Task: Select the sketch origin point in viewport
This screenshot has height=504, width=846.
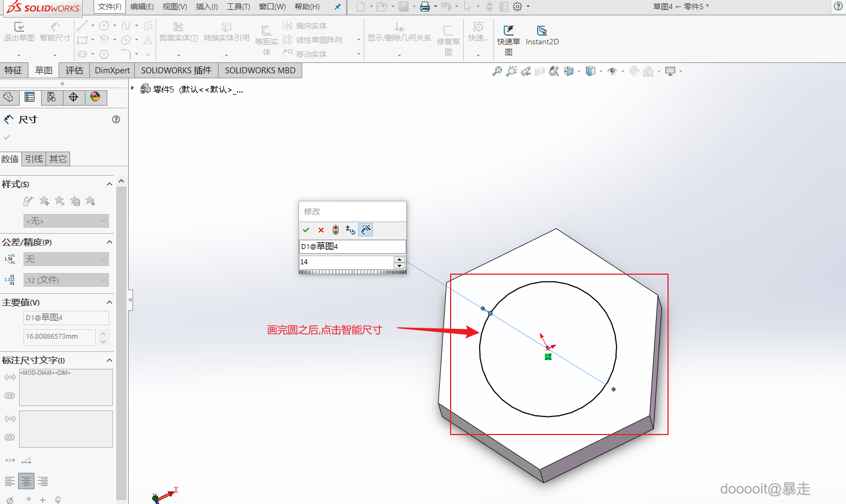Action: pyautogui.click(x=548, y=348)
